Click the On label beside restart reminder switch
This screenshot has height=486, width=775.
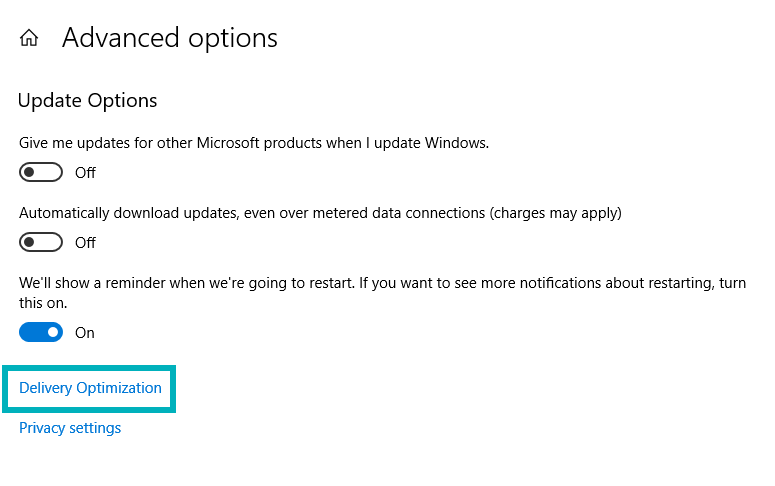click(x=85, y=333)
